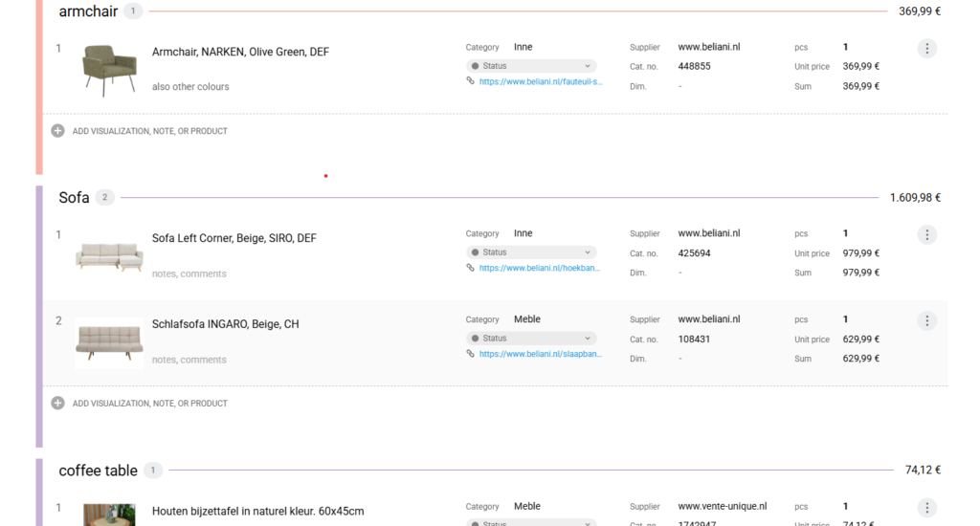Viewport: 980px width, 526px height.
Task: Open three-dot menu for SIRO corner sofa
Action: pos(926,235)
